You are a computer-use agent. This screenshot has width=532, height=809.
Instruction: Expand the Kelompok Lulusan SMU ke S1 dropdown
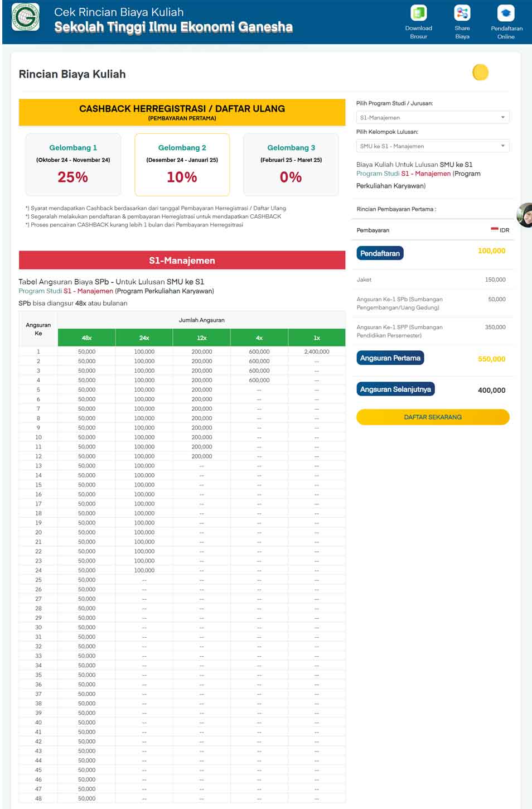[x=433, y=146]
